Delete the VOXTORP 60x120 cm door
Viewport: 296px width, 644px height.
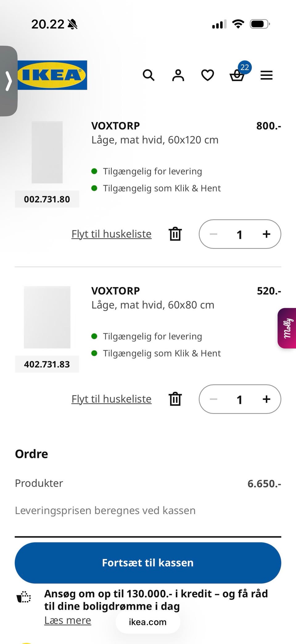pyautogui.click(x=175, y=234)
